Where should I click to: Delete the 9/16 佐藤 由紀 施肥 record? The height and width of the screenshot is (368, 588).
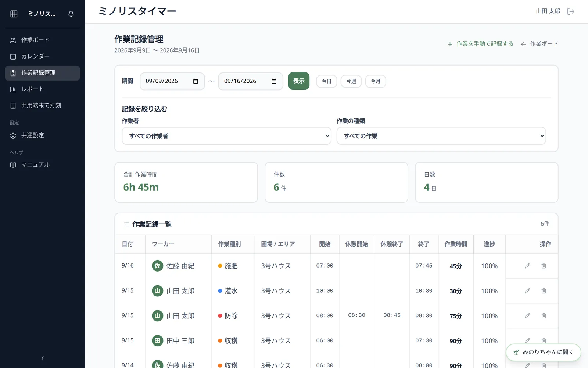[x=544, y=266]
